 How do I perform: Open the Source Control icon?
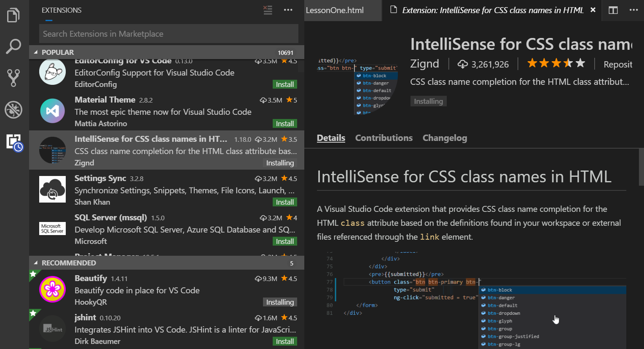pyautogui.click(x=13, y=78)
